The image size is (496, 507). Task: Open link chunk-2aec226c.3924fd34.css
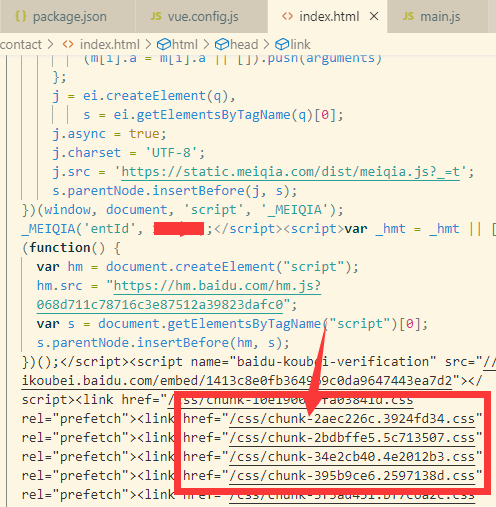point(352,419)
